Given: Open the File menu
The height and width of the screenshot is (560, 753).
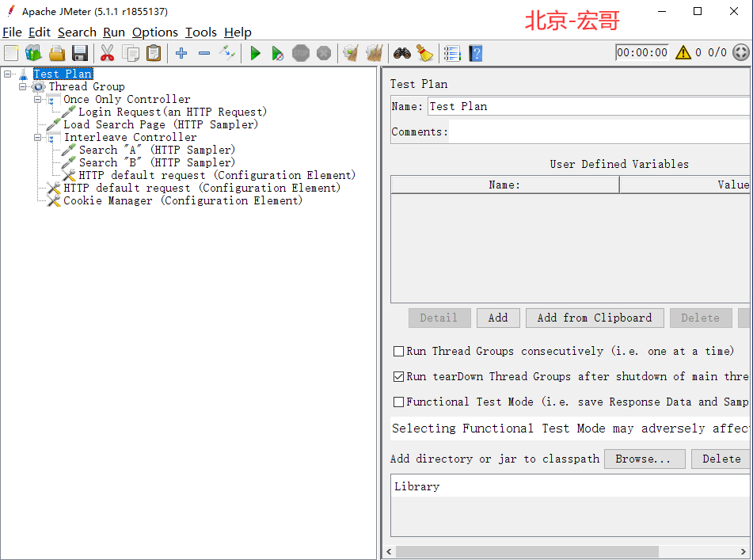Looking at the screenshot, I should tap(12, 32).
